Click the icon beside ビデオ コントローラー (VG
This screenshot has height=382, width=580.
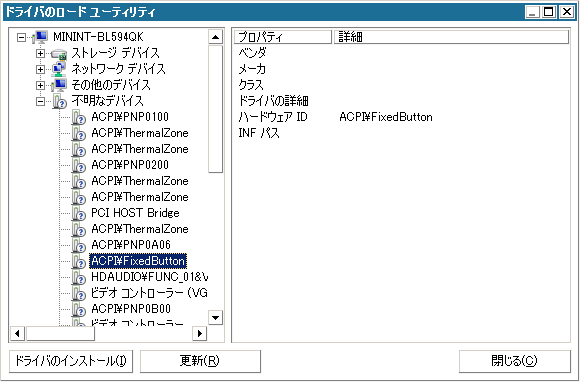click(78, 293)
